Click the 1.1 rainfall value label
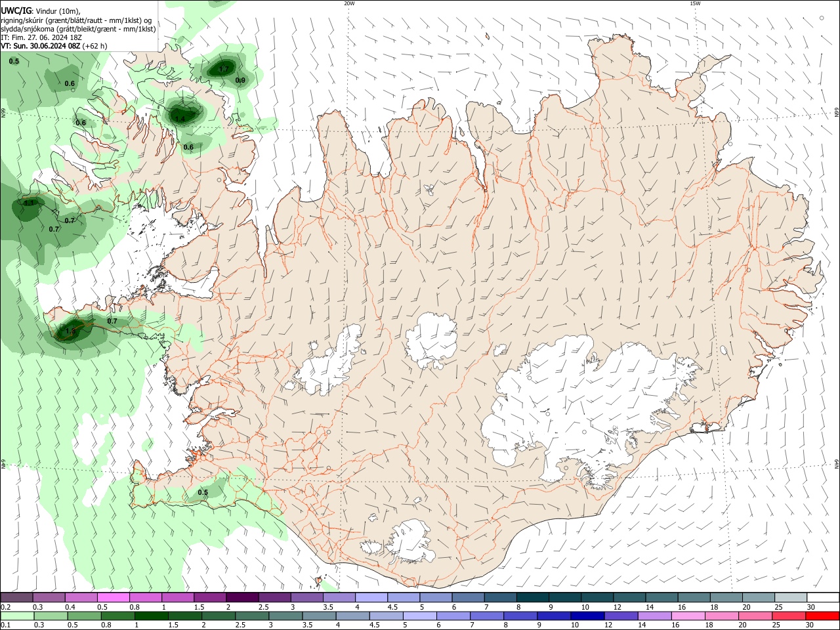 pyautogui.click(x=29, y=203)
